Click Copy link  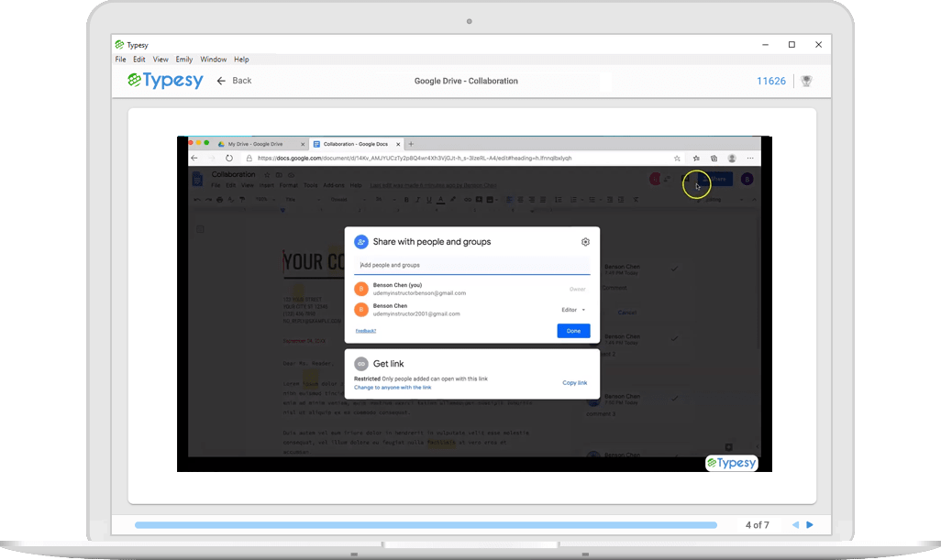[x=574, y=382]
